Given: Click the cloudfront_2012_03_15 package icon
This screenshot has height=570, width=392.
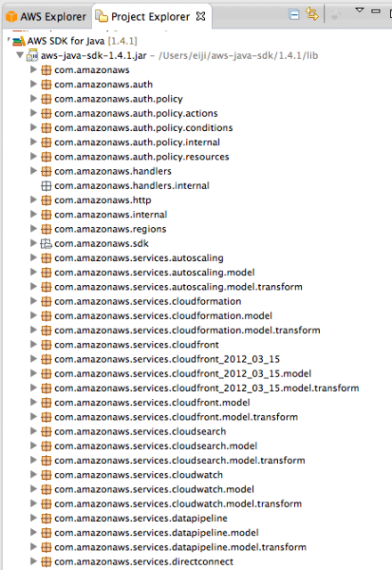Looking at the screenshot, I should tap(46, 359).
